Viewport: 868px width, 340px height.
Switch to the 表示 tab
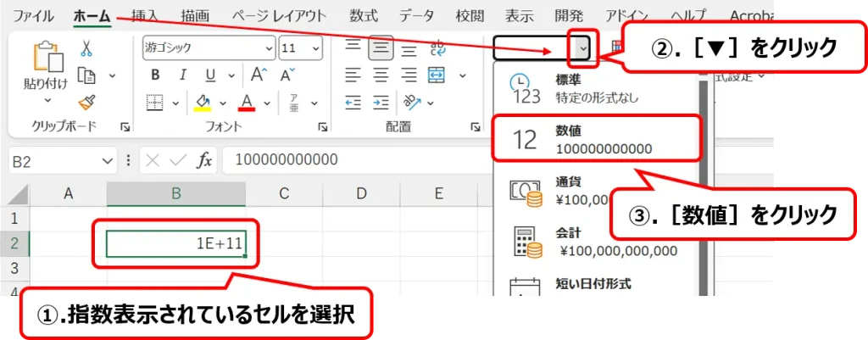(x=519, y=15)
